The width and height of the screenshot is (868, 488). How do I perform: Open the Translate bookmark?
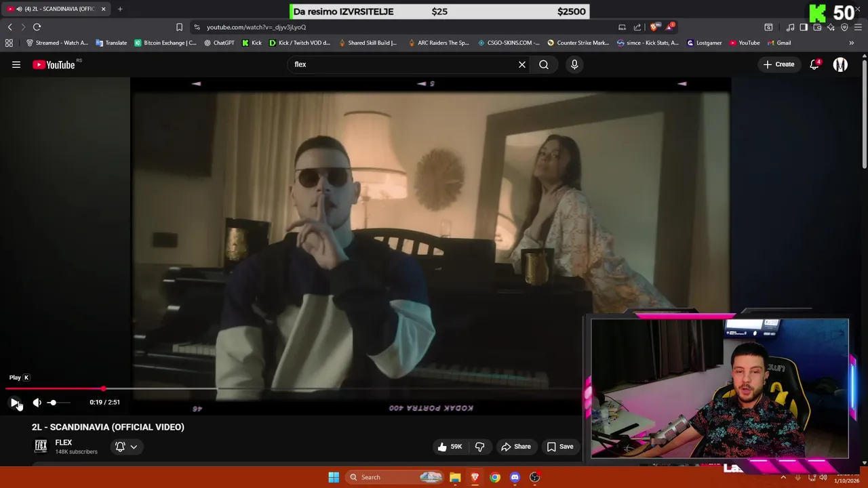[111, 43]
